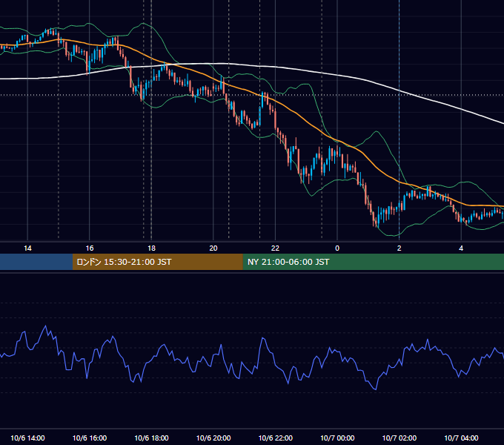This screenshot has width=504, height=445.
Task: Click the hour label 22 on the time axis
Action: 275,248
